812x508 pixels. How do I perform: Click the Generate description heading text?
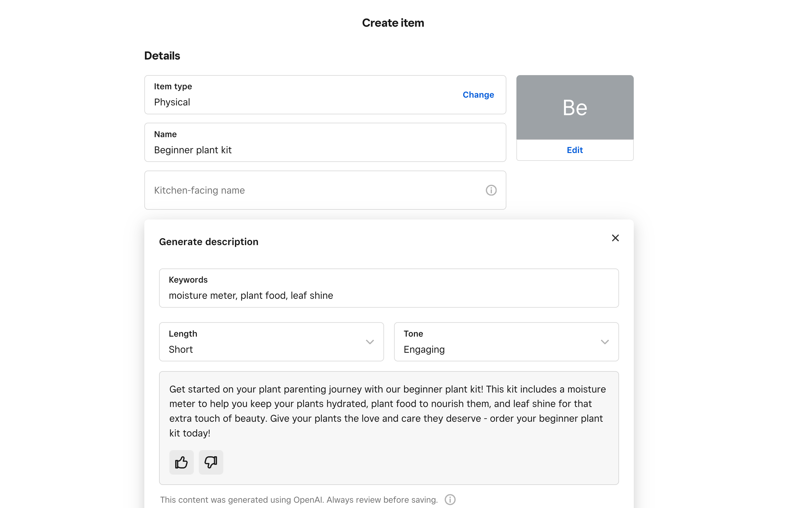209,242
